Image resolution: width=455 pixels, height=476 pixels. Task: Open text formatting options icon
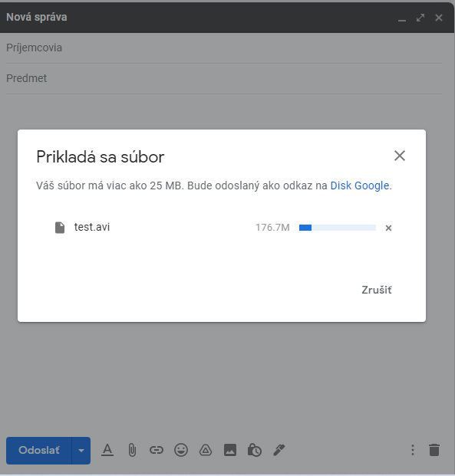click(x=107, y=450)
